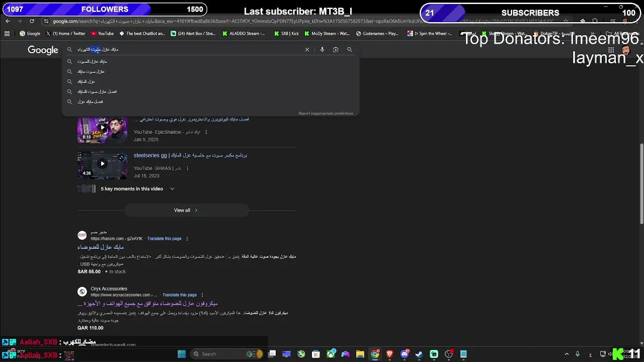This screenshot has width=644, height=362.
Task: Open Google apps grid icon near avatar
Action: [x=611, y=50]
